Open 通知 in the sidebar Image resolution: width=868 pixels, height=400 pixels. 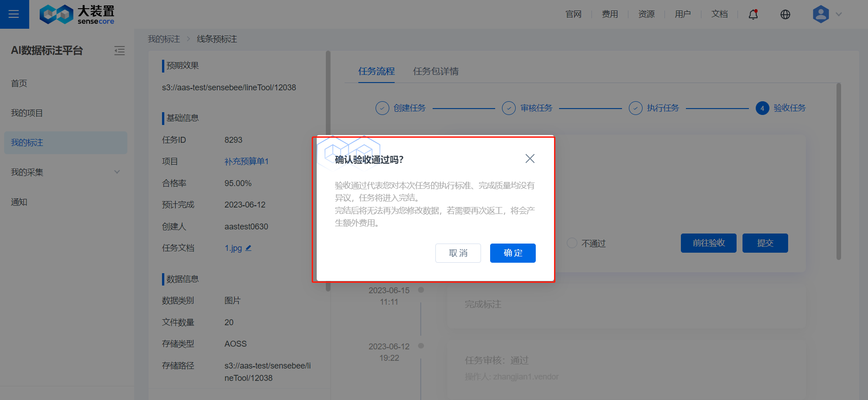(x=66, y=202)
